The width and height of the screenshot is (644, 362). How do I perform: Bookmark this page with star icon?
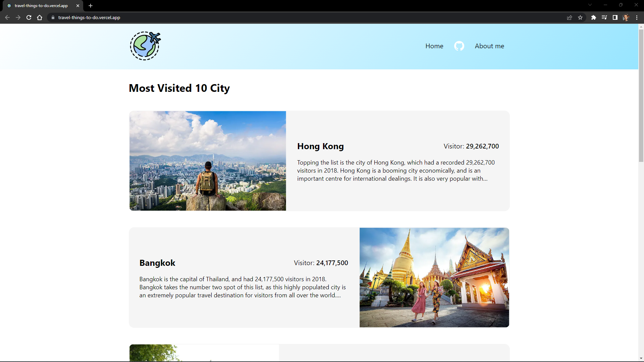pyautogui.click(x=580, y=17)
